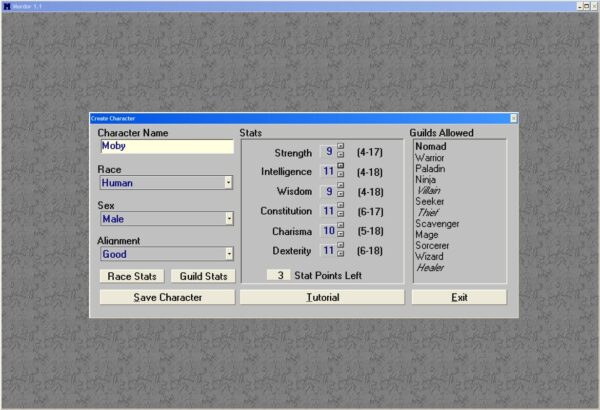The height and width of the screenshot is (410, 600).
Task: Close the Create Character dialog
Action: [514, 118]
